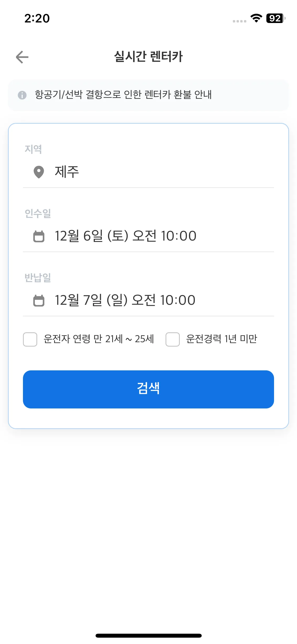Open the 지역 selector showing 제주
Screen dimensions: 297x644
(148, 172)
